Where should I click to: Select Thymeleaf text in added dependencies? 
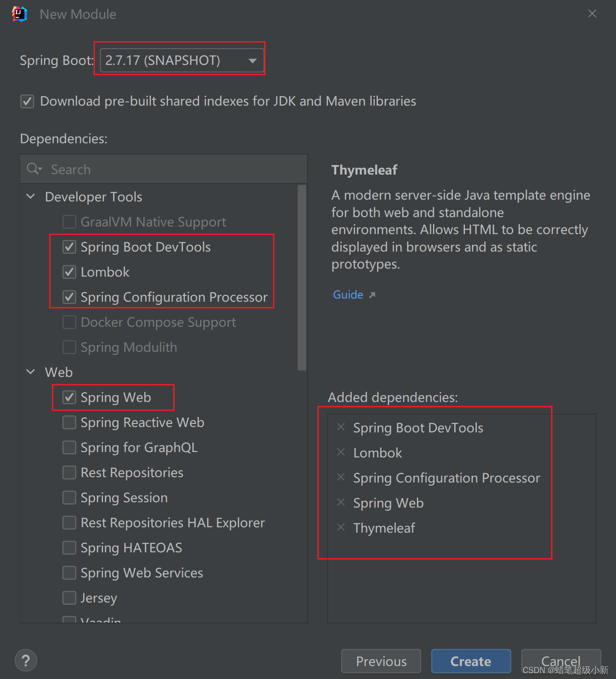pyautogui.click(x=384, y=528)
